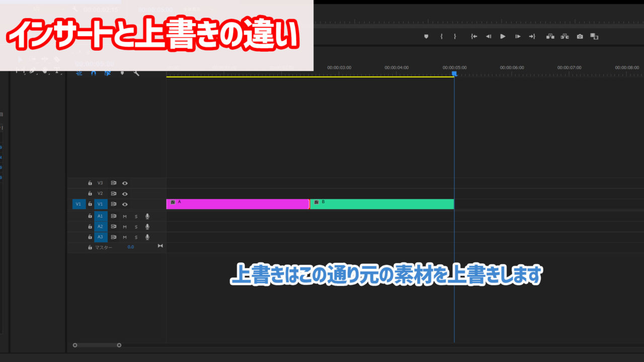This screenshot has height=362, width=644.
Task: Target the V2 track label
Action: (100, 194)
